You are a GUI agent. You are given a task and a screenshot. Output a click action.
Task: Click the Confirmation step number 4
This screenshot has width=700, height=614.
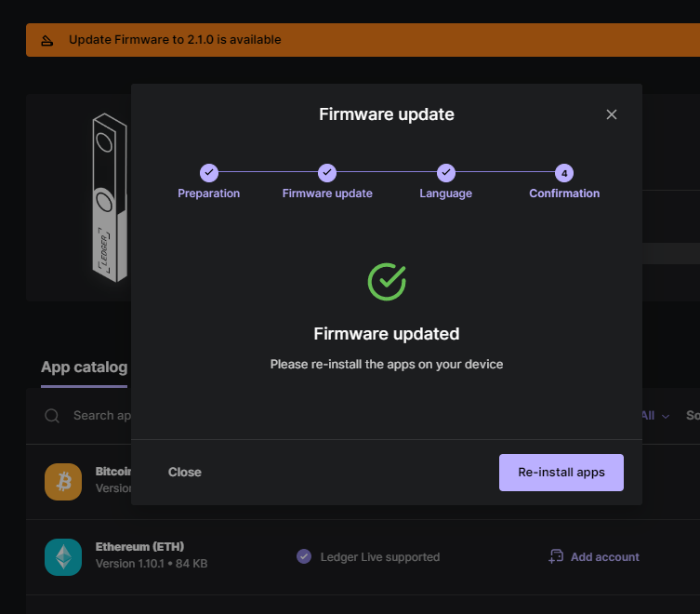click(564, 172)
